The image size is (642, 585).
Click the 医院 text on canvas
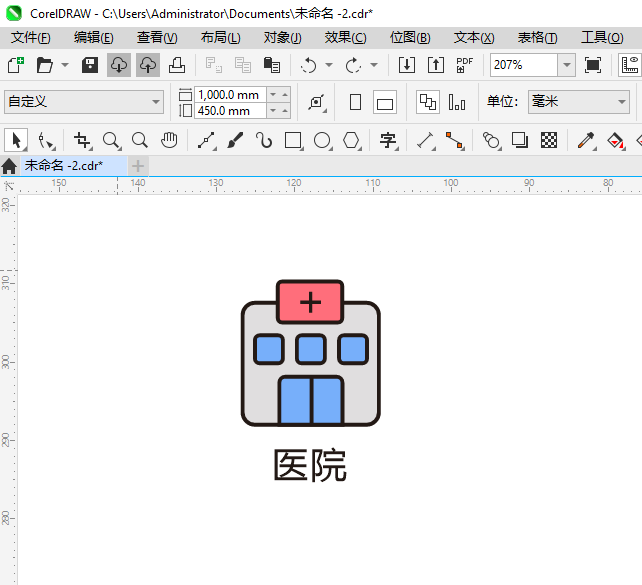(310, 465)
